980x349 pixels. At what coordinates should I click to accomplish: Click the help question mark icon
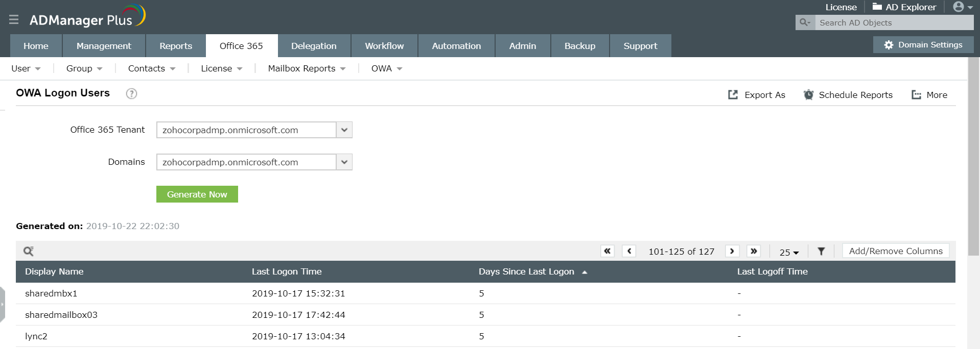[x=131, y=93]
